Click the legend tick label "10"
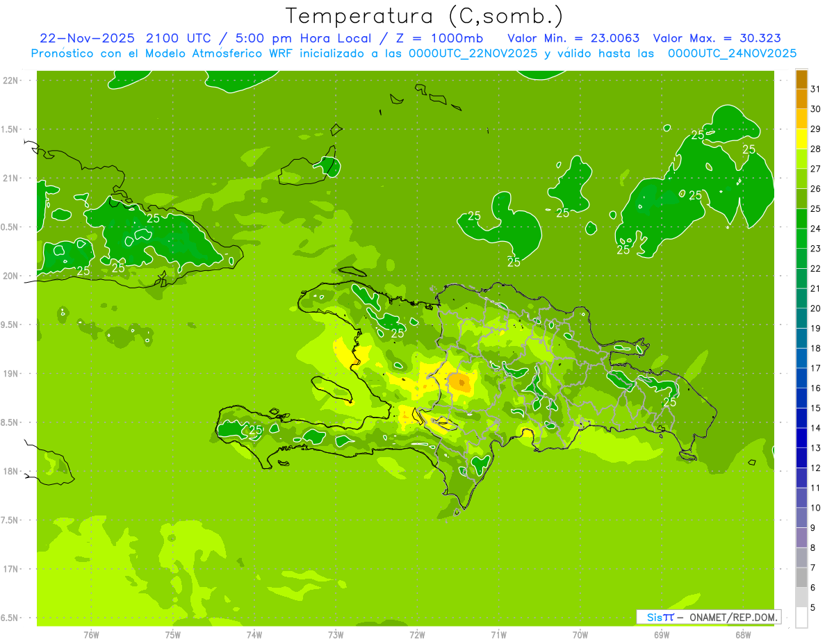This screenshot has height=644, width=834. tap(815, 508)
